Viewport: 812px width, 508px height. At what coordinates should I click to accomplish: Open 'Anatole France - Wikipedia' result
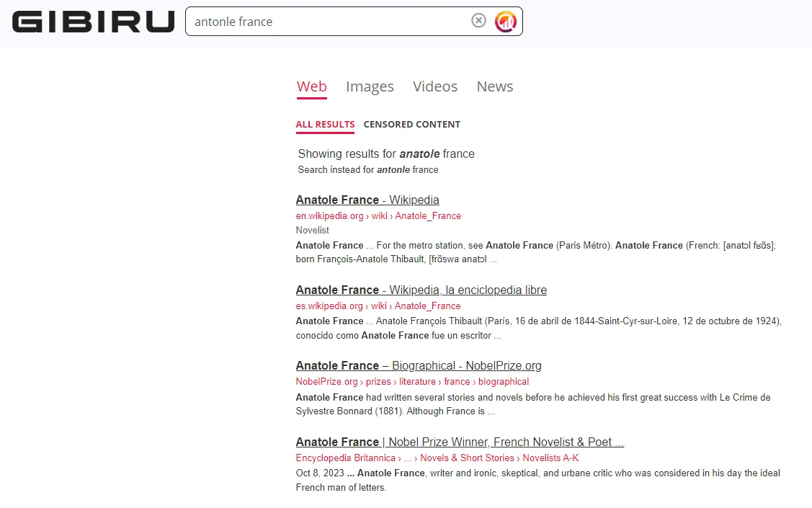367,200
